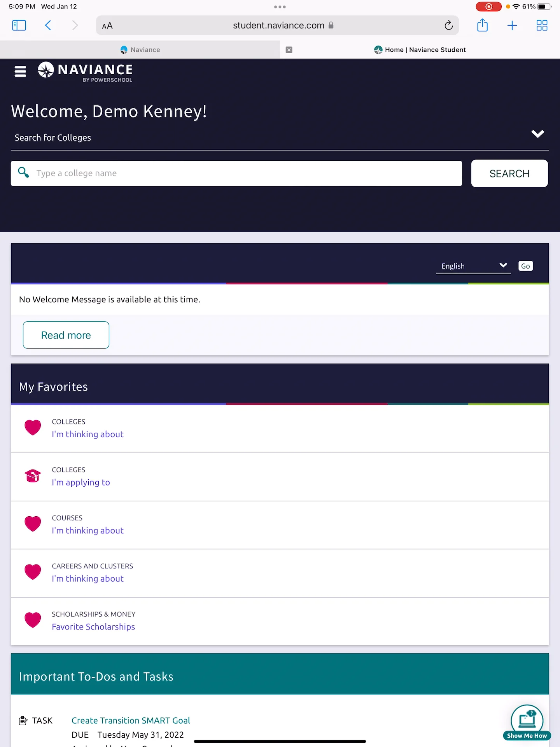Go forward with Safari forward arrow
The height and width of the screenshot is (747, 560).
[75, 25]
